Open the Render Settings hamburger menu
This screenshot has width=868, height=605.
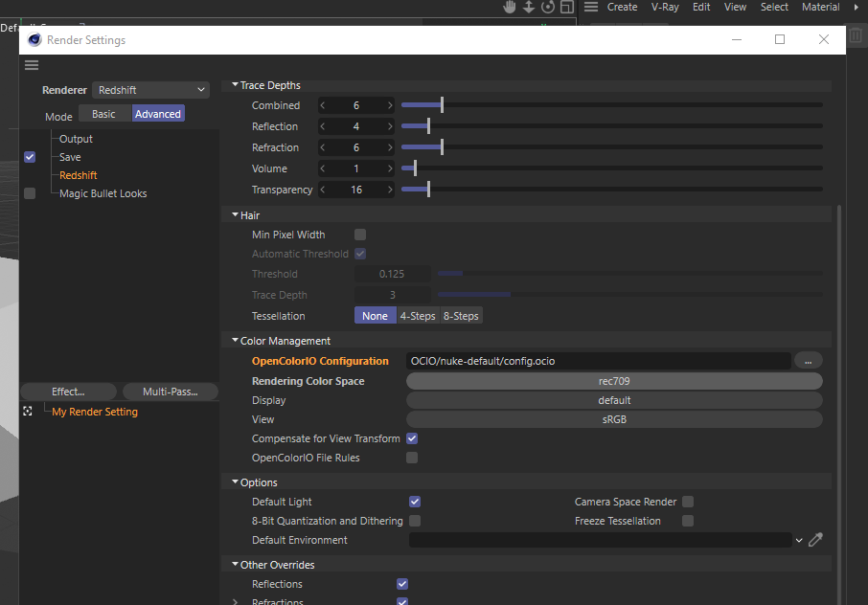click(32, 65)
